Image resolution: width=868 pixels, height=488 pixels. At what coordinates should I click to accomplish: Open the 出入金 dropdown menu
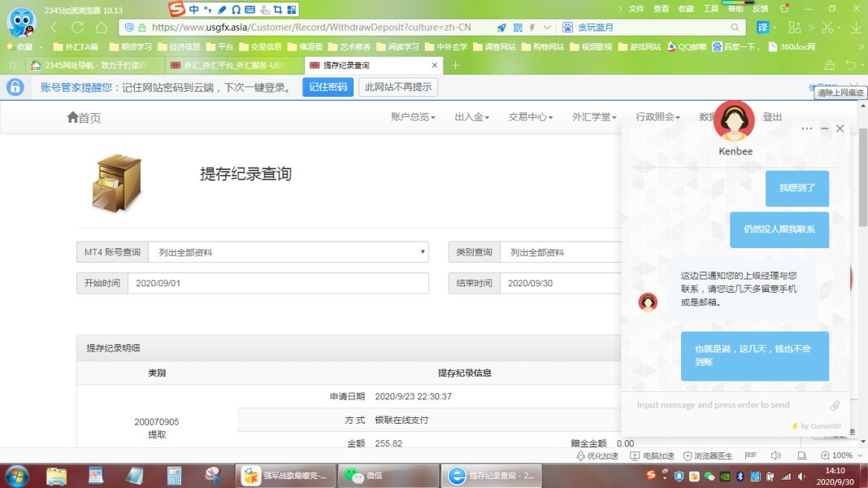(471, 117)
